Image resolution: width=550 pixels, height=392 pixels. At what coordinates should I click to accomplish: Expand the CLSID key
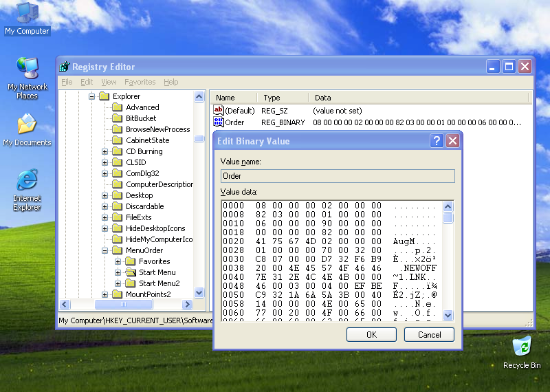pyautogui.click(x=104, y=162)
